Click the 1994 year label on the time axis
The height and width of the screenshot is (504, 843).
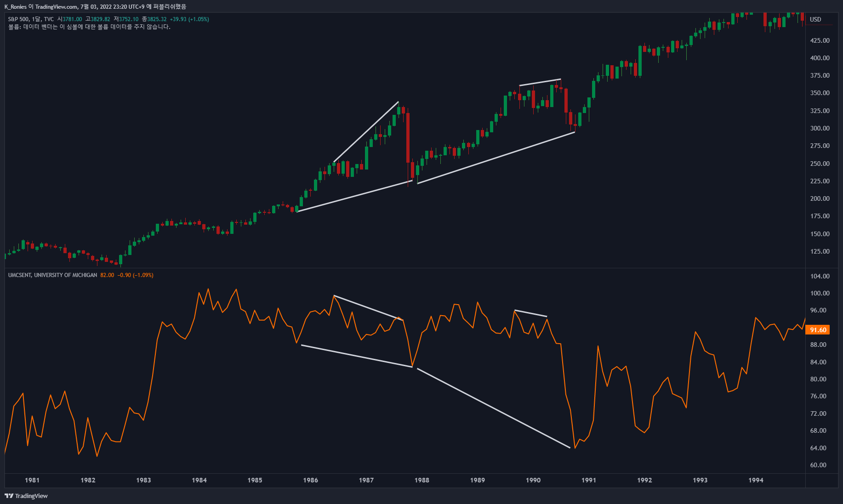pyautogui.click(x=756, y=480)
